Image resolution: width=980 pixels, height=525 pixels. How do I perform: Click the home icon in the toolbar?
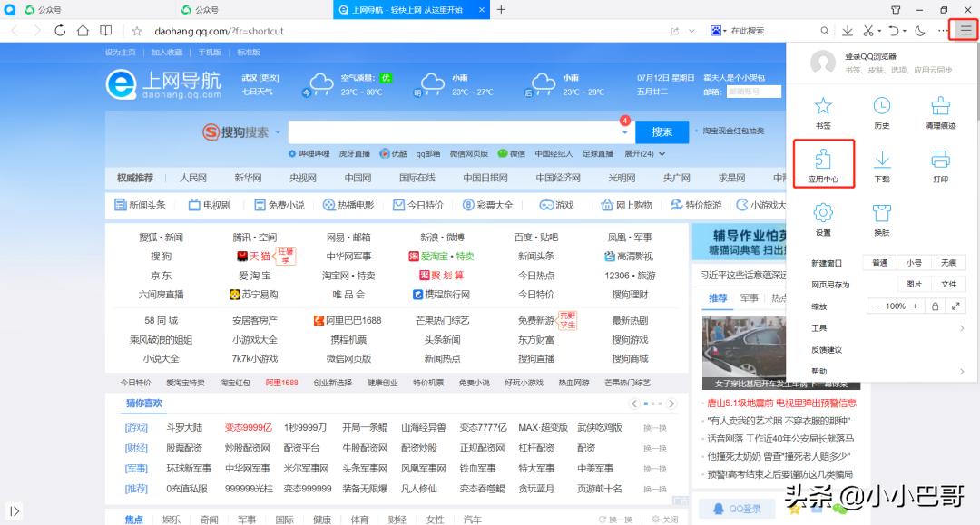click(x=82, y=30)
